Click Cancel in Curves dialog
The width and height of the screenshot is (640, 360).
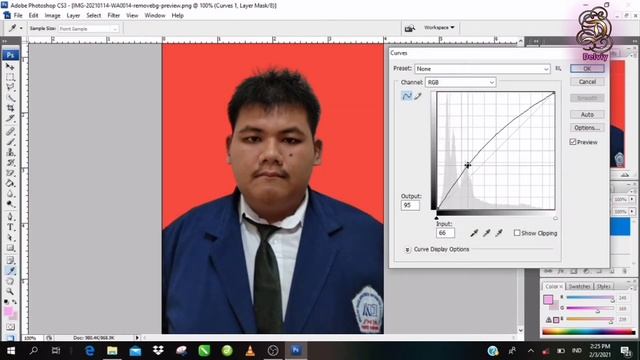(x=587, y=82)
